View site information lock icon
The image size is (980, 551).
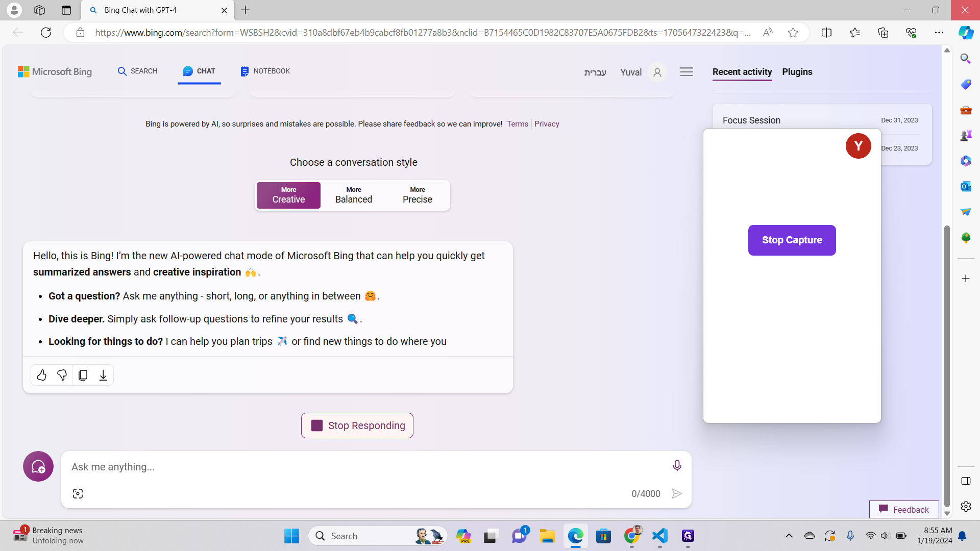pyautogui.click(x=80, y=33)
